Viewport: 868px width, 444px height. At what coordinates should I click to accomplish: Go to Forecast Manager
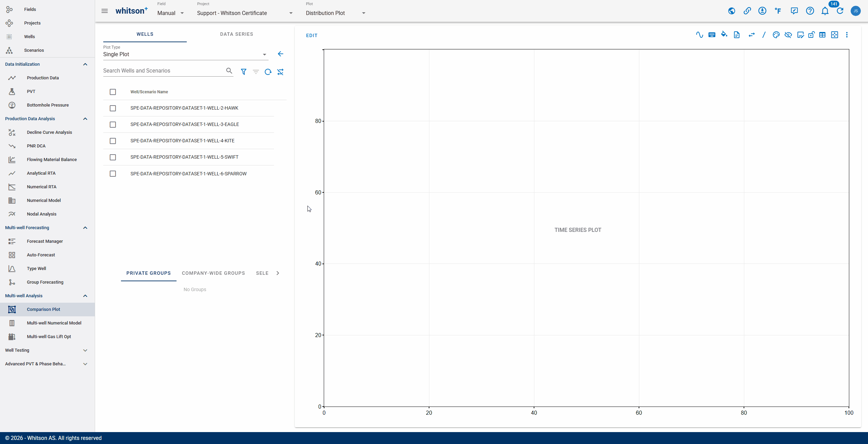[47, 241]
